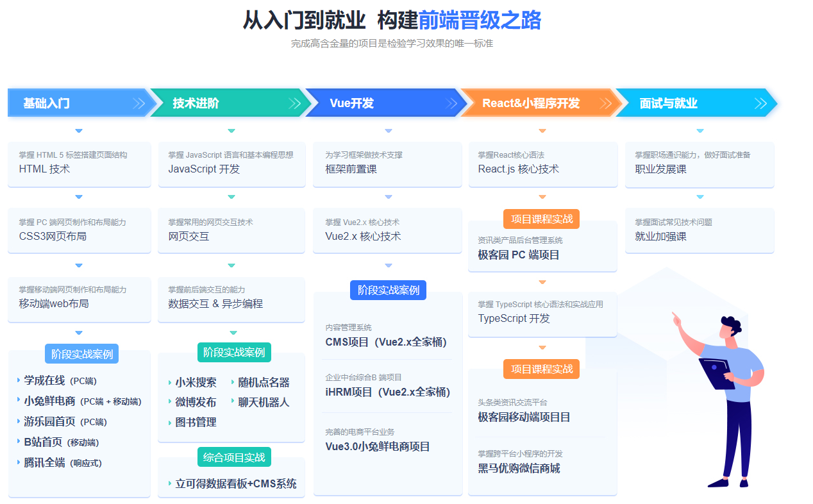
Task: Open the JavaScript 开发 course card
Action: 231,164
